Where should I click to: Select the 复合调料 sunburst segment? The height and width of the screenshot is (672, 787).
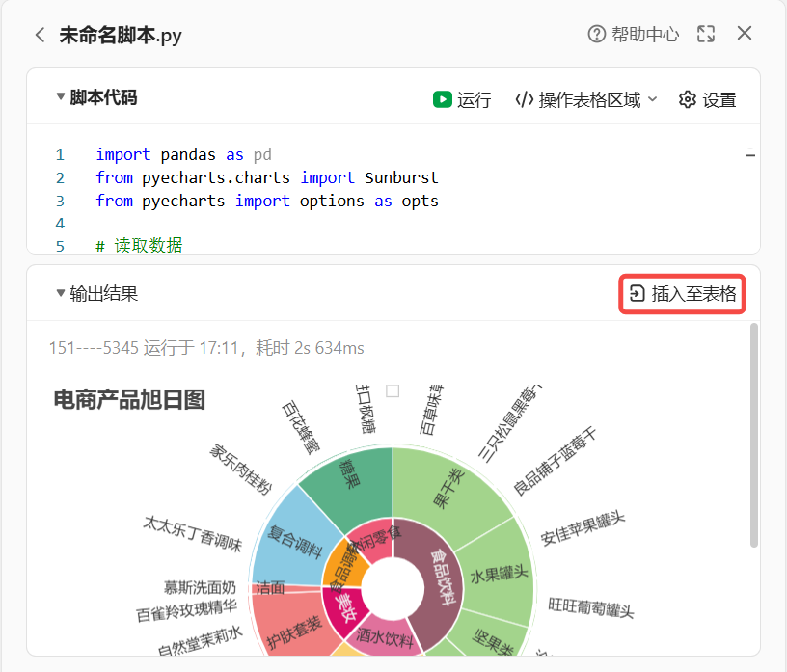click(293, 542)
